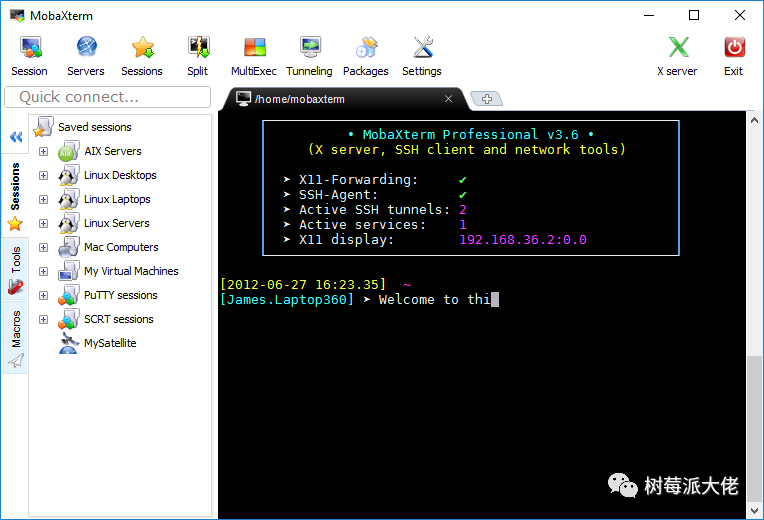Open a new terminal tab with plus
Screen dimensions: 764x520
[x=486, y=99]
